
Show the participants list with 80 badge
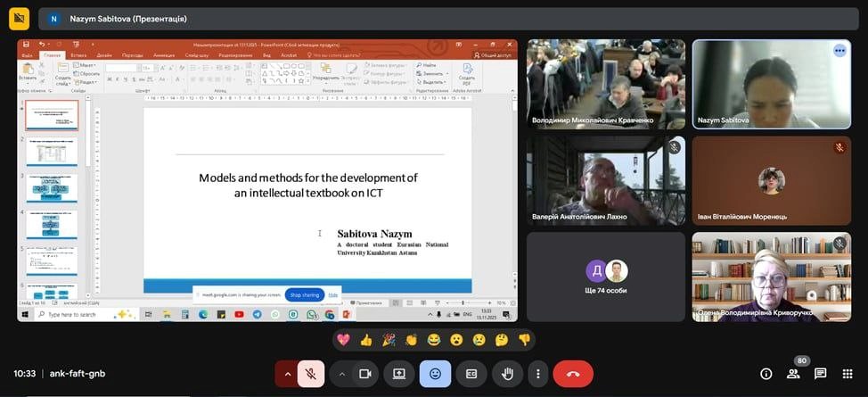pos(793,374)
